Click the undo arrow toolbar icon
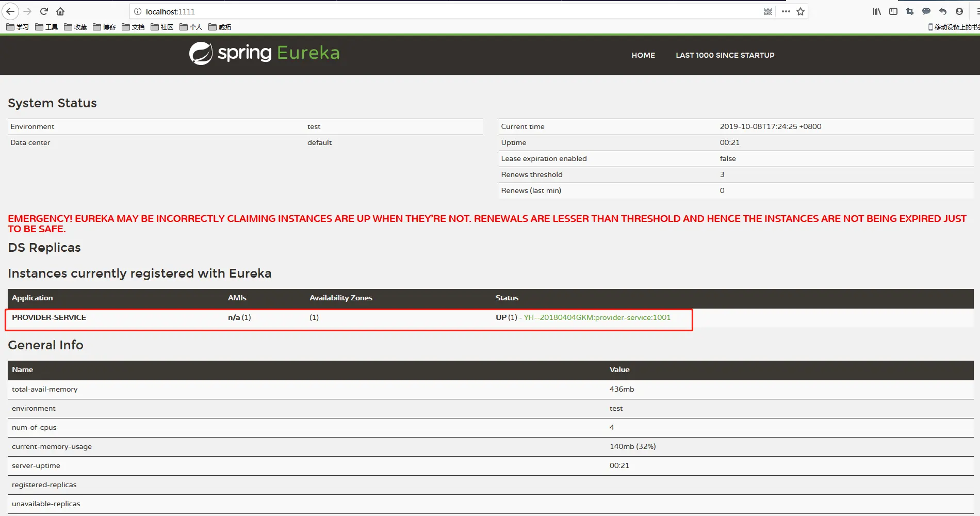Viewport: 980px width, 516px height. [x=943, y=11]
